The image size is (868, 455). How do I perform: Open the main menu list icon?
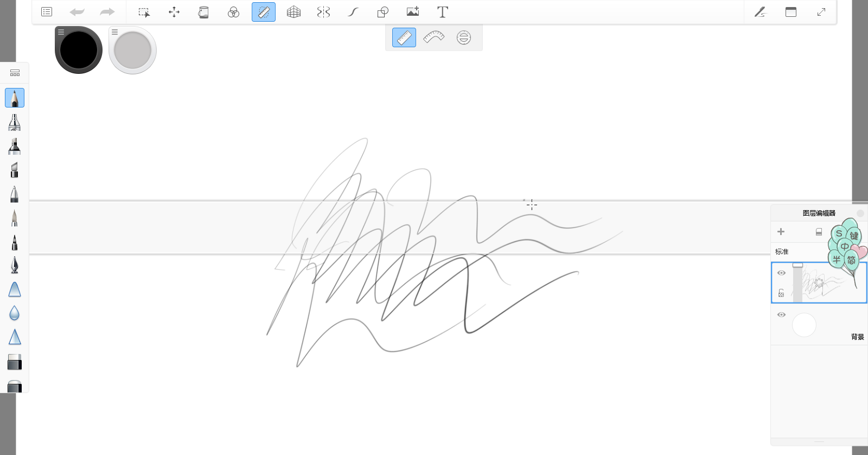47,12
